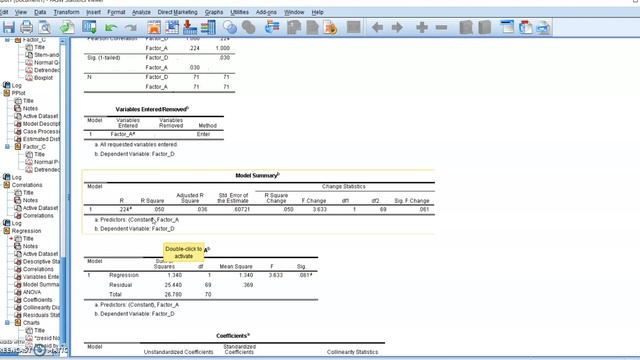Click the Promote left-arrow toolbar icon
Image resolution: width=640 pixels, height=360 pixels.
(x=377, y=27)
